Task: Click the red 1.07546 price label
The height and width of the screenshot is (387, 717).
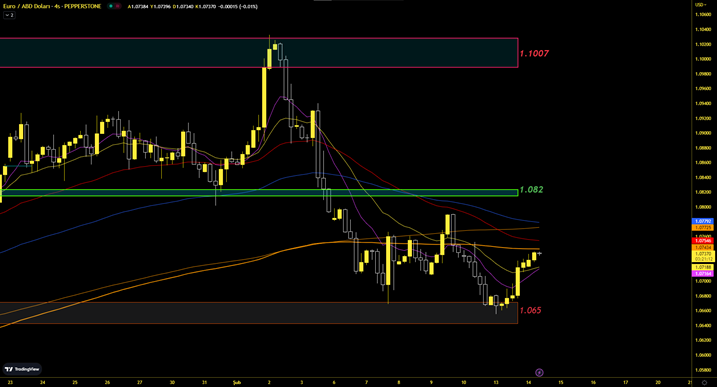Action: click(x=703, y=241)
